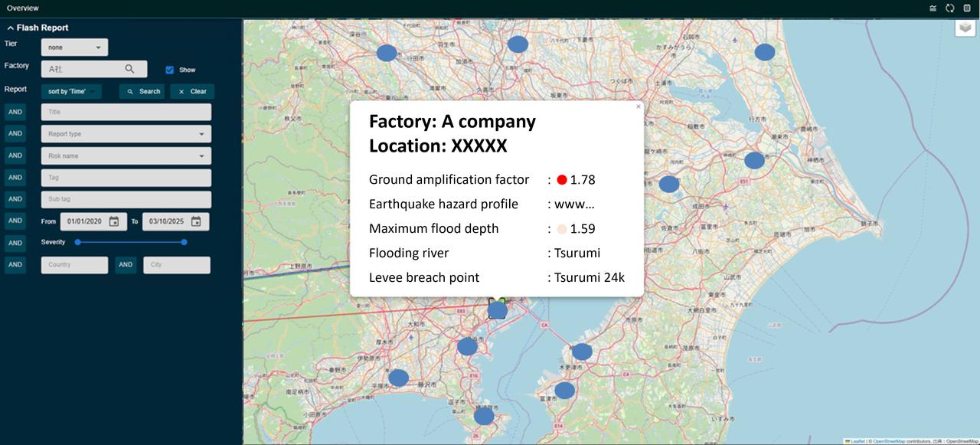Click inside the Tag input field
980x445 pixels.
click(x=126, y=177)
